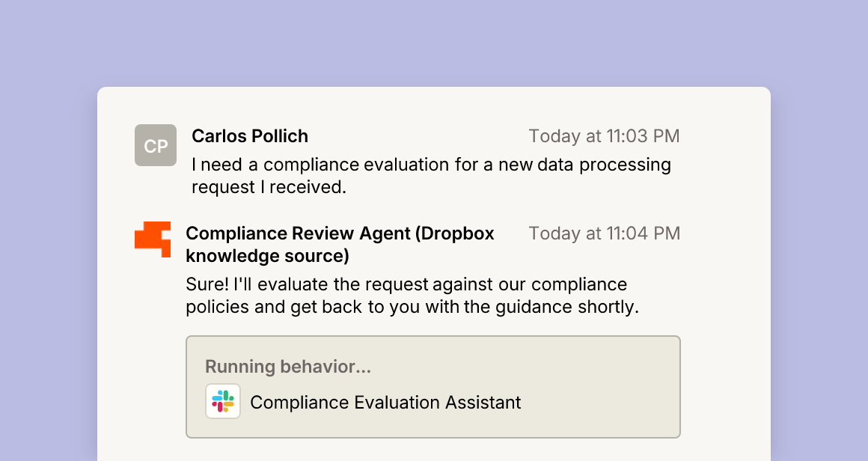Image resolution: width=868 pixels, height=461 pixels.
Task: Open the Compliance Review Agent name link
Action: click(340, 244)
